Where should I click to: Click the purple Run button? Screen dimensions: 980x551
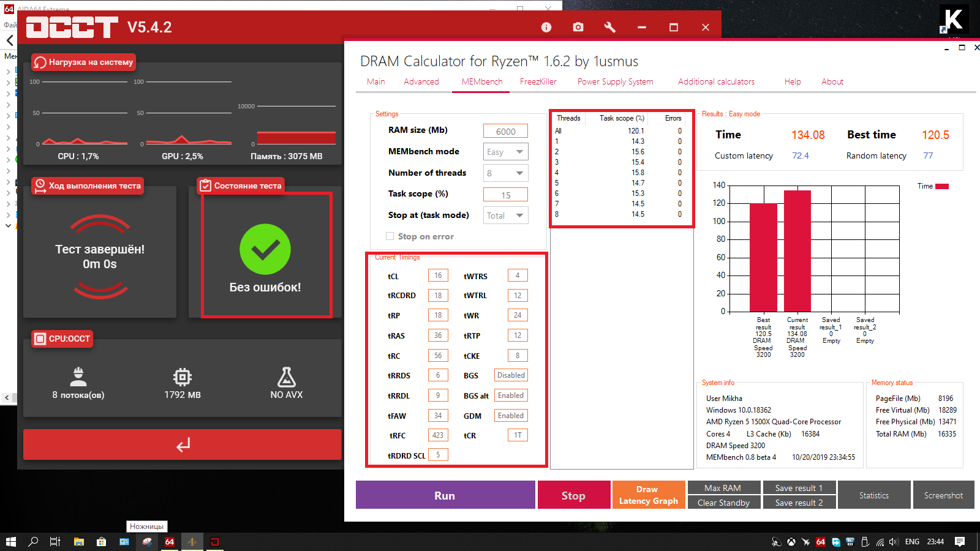(445, 495)
